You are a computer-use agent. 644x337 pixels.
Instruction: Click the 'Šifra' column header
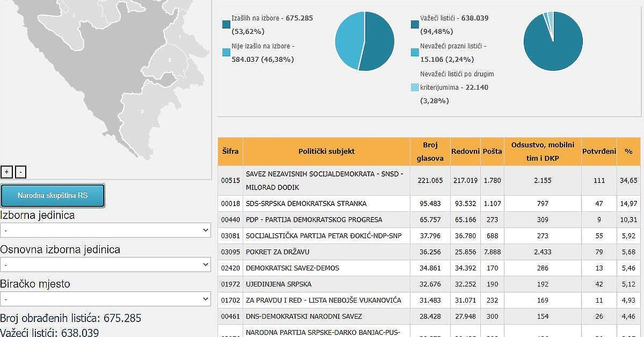click(x=230, y=151)
